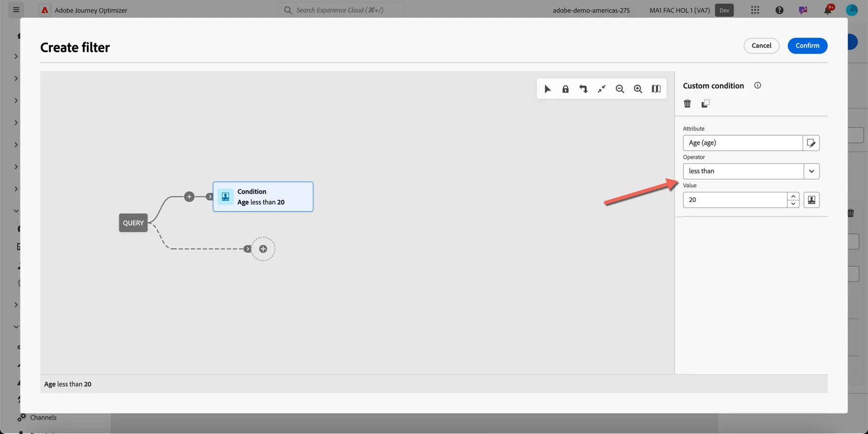Select the Condition Age less than 20 node
Image resolution: width=868 pixels, height=434 pixels.
263,197
